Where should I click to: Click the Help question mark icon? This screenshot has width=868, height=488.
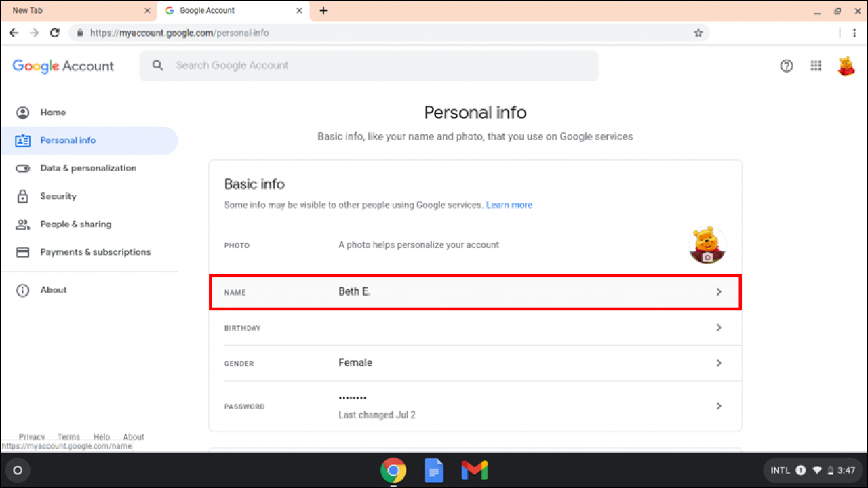pyautogui.click(x=787, y=66)
